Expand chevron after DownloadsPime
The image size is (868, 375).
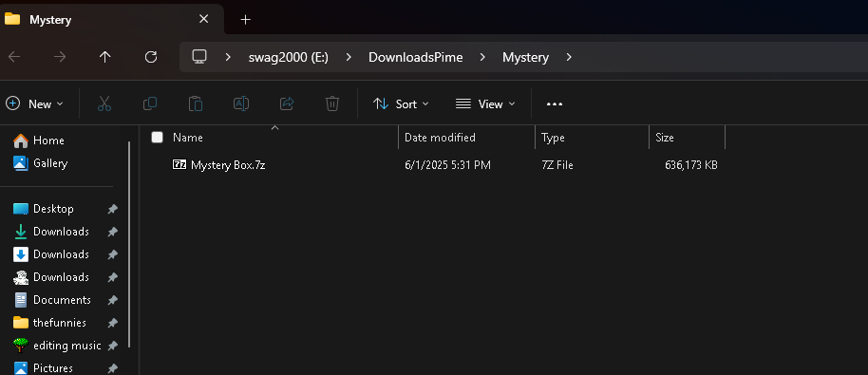[x=482, y=57]
